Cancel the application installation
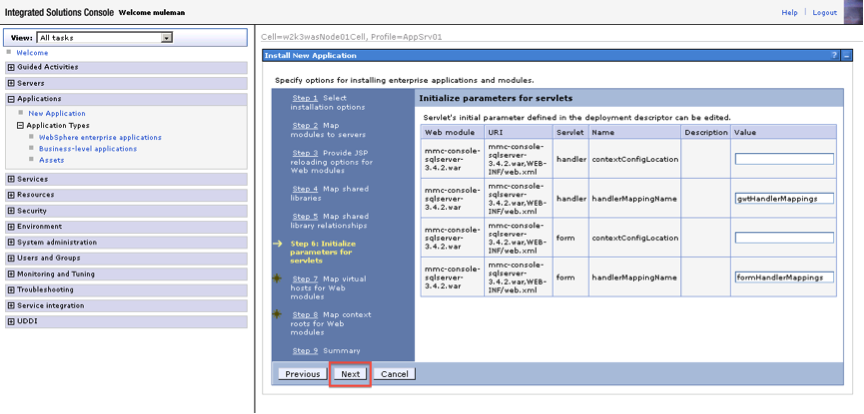 pos(395,374)
